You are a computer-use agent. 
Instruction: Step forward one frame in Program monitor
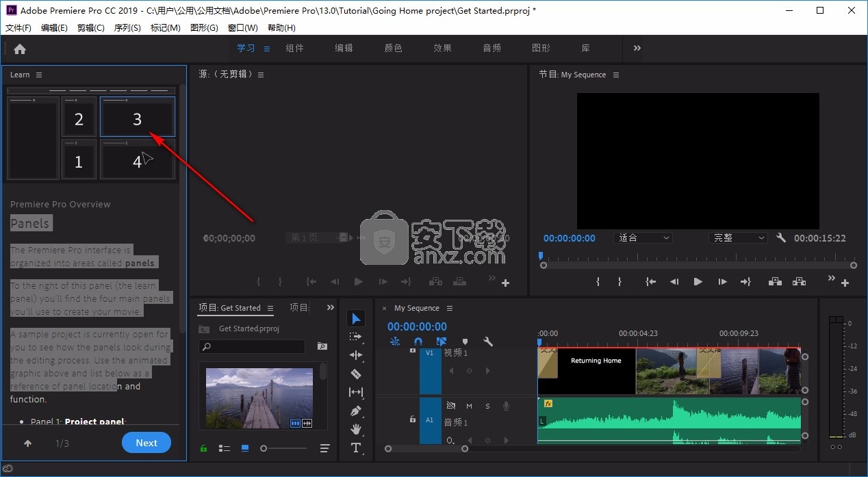[722, 282]
